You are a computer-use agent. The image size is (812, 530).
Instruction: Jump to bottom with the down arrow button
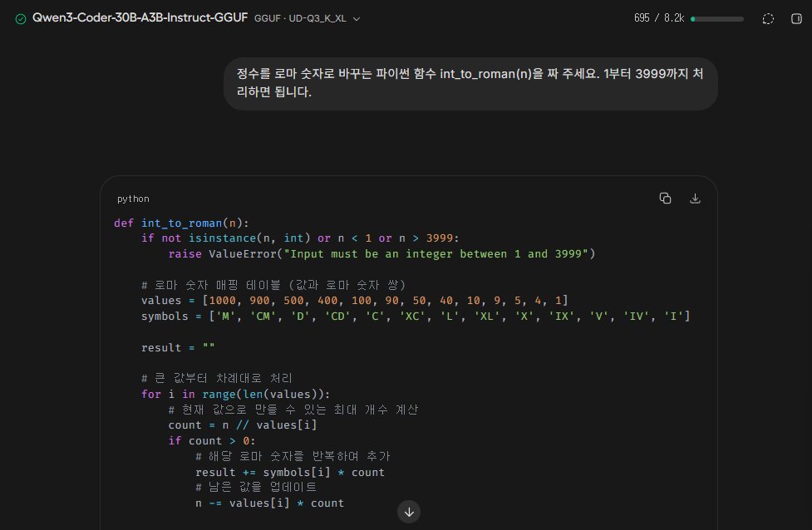pyautogui.click(x=409, y=512)
